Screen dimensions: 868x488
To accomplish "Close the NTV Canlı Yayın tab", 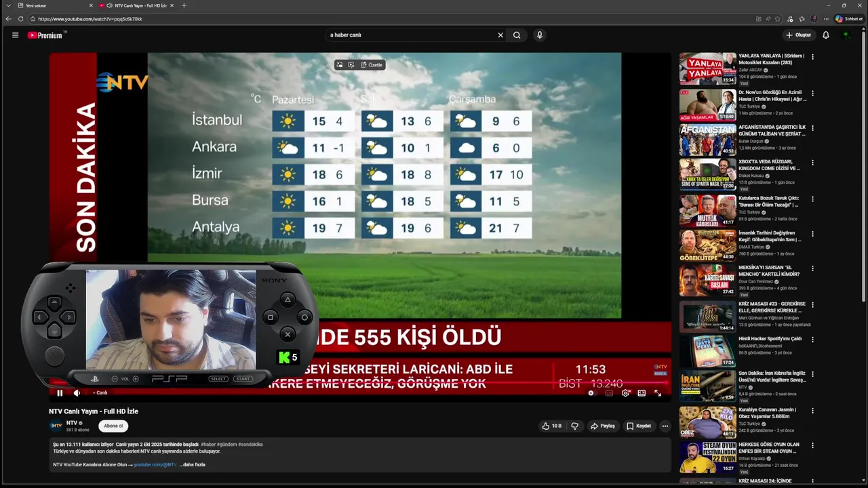I will [x=172, y=5].
